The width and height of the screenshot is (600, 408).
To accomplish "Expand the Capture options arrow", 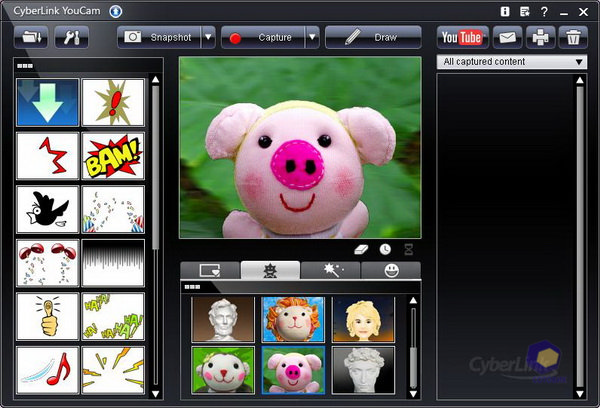I will pos(312,38).
